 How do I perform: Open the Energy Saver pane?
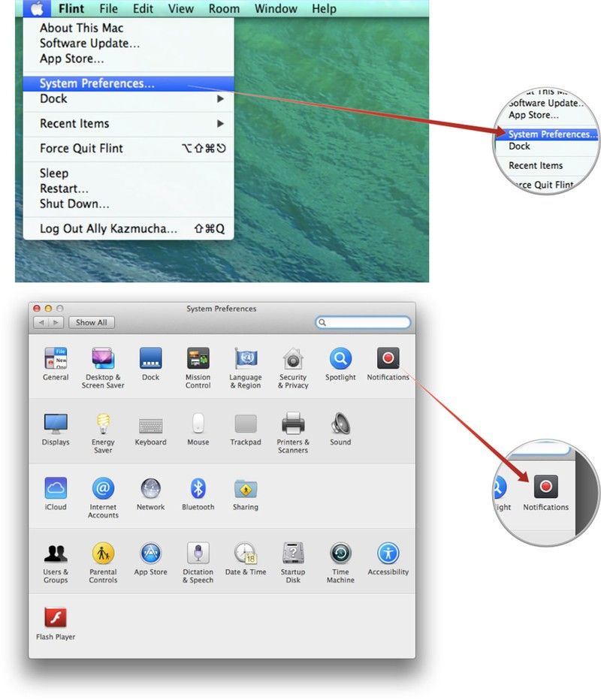click(x=103, y=424)
